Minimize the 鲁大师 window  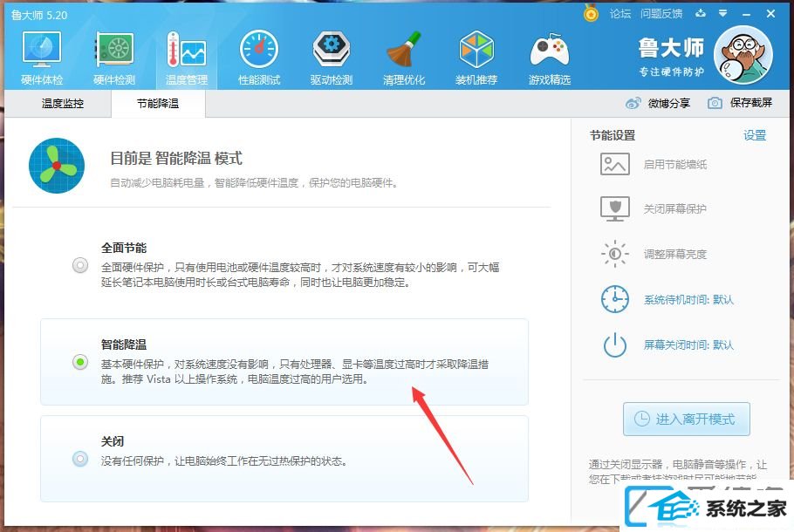tap(746, 14)
